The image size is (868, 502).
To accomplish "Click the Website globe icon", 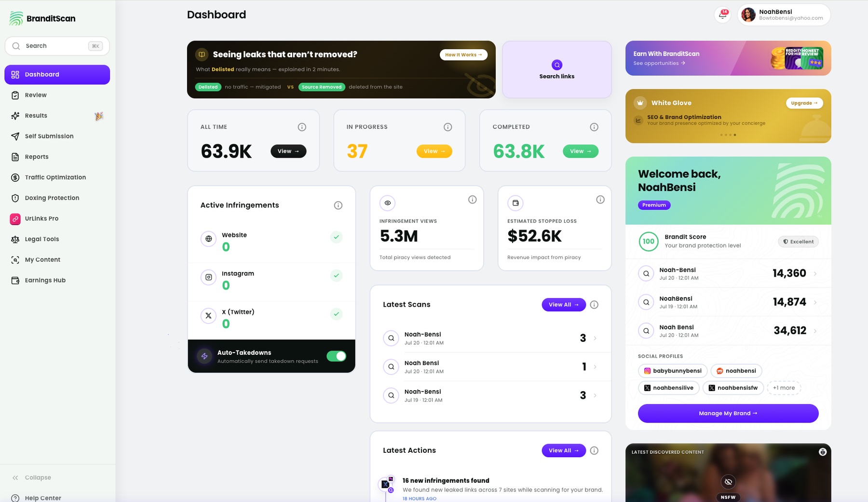I will click(x=209, y=239).
